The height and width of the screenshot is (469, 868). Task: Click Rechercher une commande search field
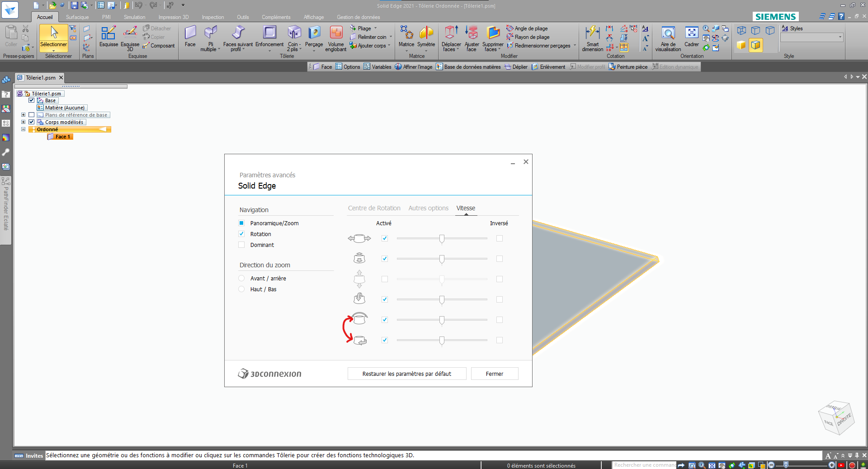645,465
